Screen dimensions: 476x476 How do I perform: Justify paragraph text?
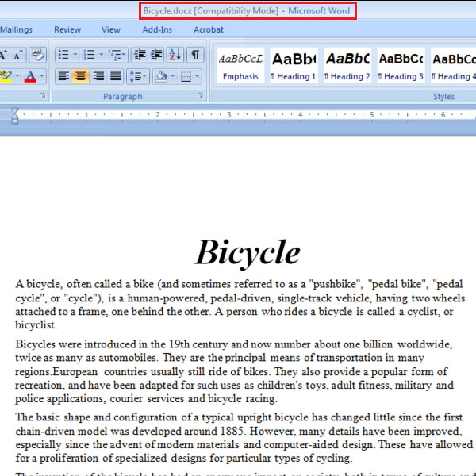click(115, 76)
